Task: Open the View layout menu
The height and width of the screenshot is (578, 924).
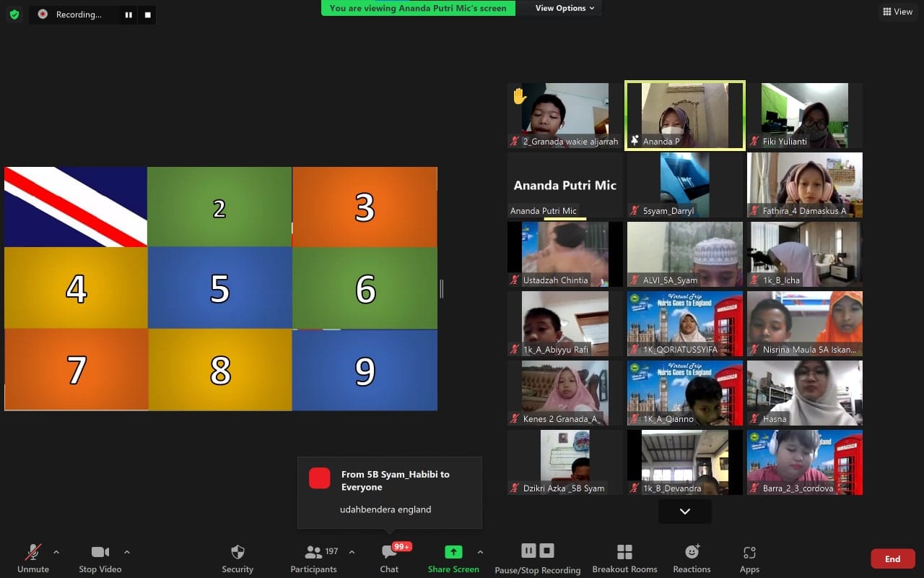Action: [x=897, y=12]
